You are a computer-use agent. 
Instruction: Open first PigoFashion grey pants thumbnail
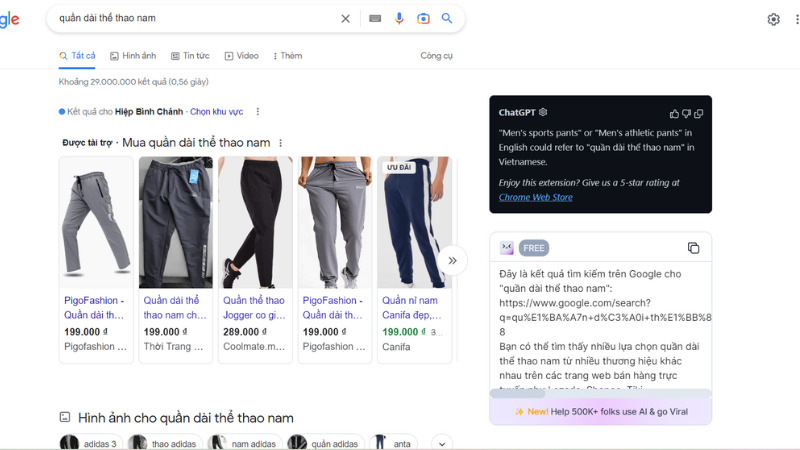click(96, 222)
